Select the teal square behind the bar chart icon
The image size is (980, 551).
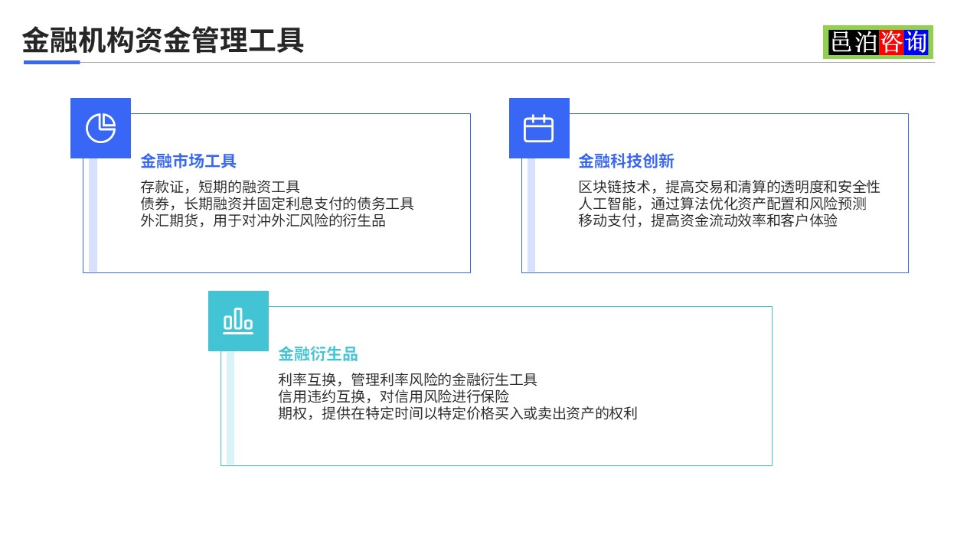pyautogui.click(x=238, y=321)
